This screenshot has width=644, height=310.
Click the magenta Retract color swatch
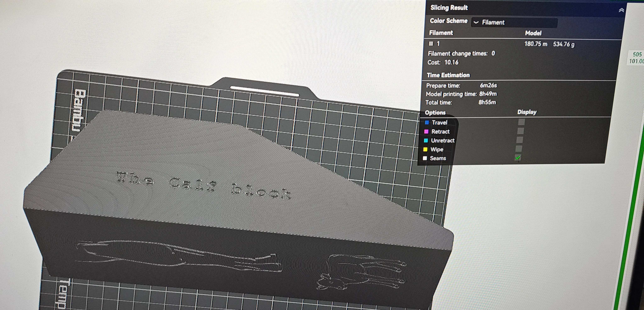point(426,131)
